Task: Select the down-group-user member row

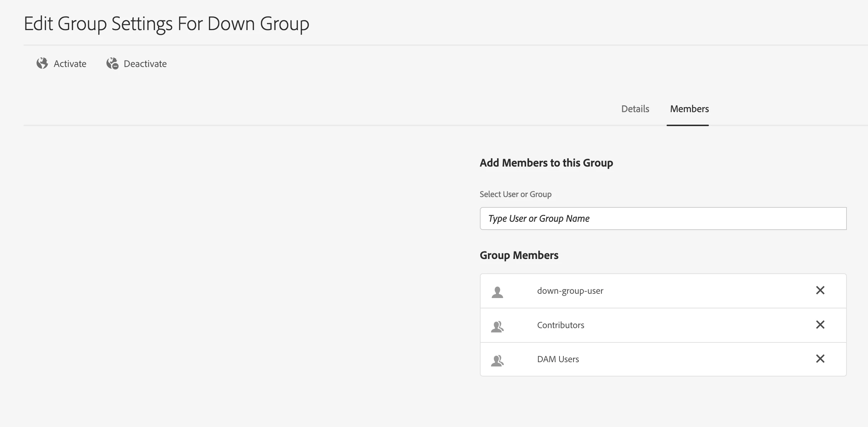Action: point(570,291)
